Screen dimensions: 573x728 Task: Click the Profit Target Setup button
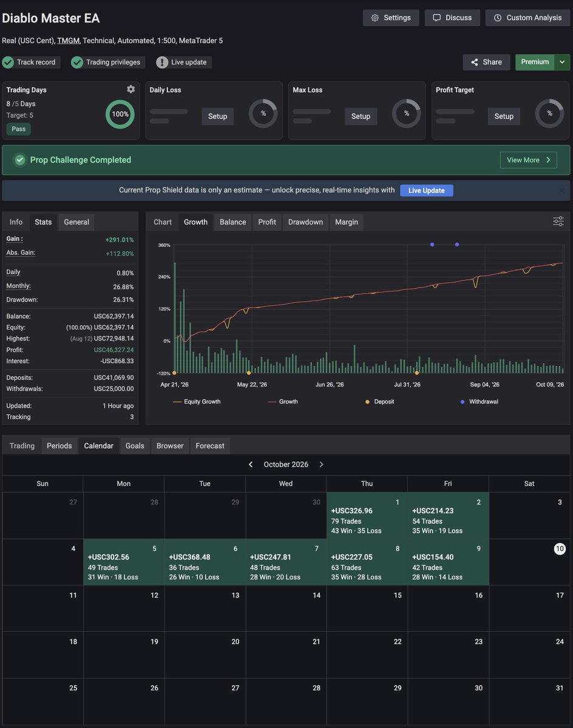504,116
